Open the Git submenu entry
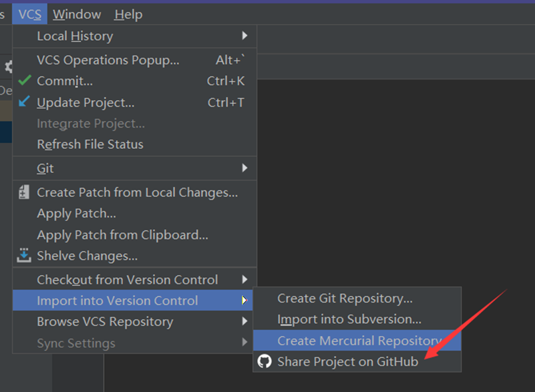Screen dimensions: 535x392 135,168
